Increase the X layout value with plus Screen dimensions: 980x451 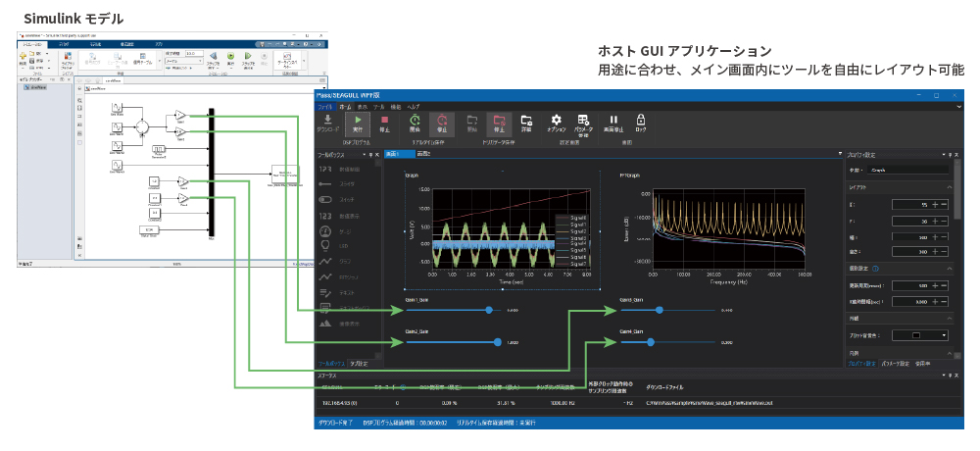tap(935, 205)
